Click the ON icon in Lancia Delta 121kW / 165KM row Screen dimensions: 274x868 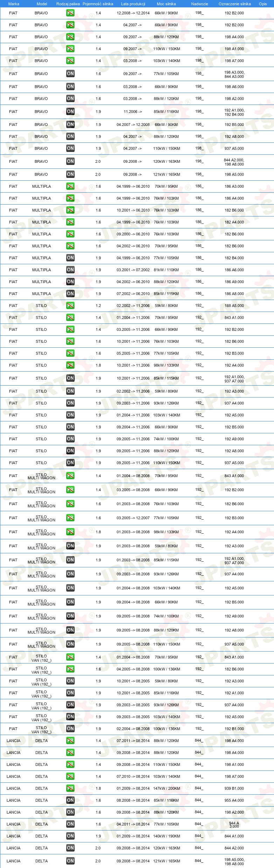click(x=70, y=861)
